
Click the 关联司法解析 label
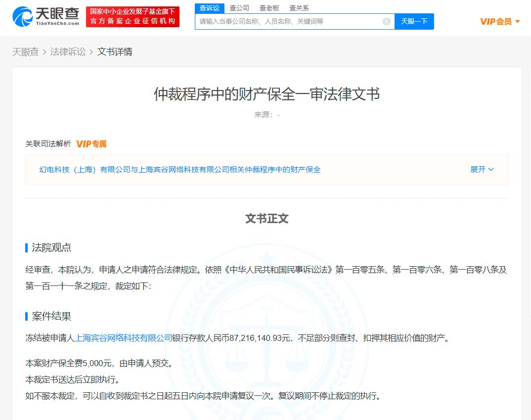(48, 144)
